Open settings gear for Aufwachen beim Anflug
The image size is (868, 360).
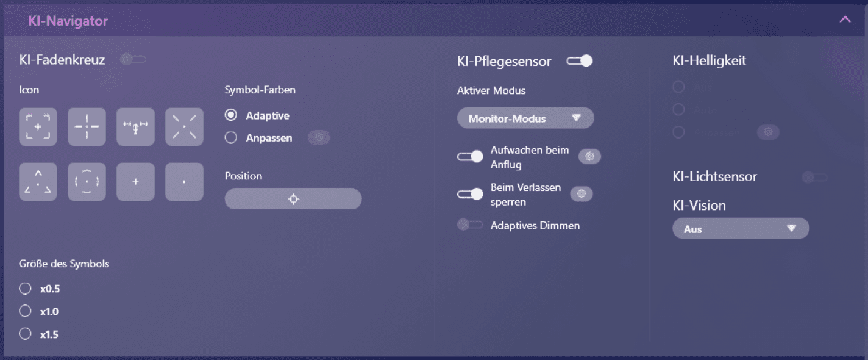click(x=589, y=157)
